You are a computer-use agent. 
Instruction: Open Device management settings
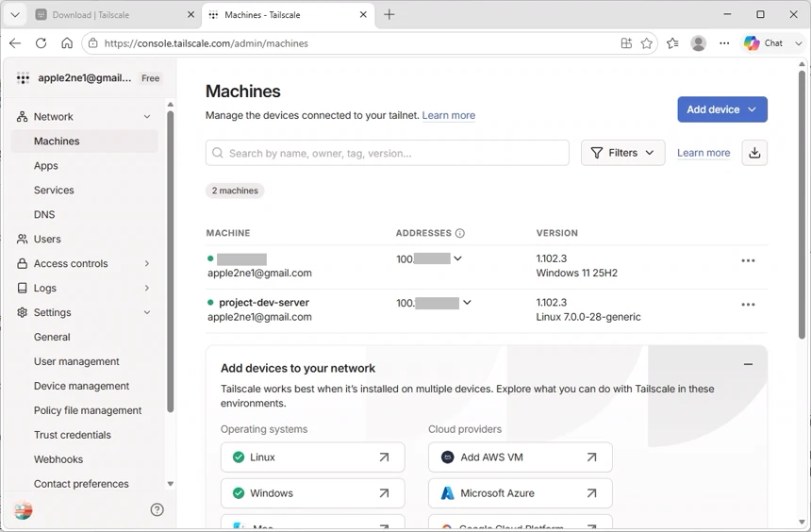click(x=81, y=386)
